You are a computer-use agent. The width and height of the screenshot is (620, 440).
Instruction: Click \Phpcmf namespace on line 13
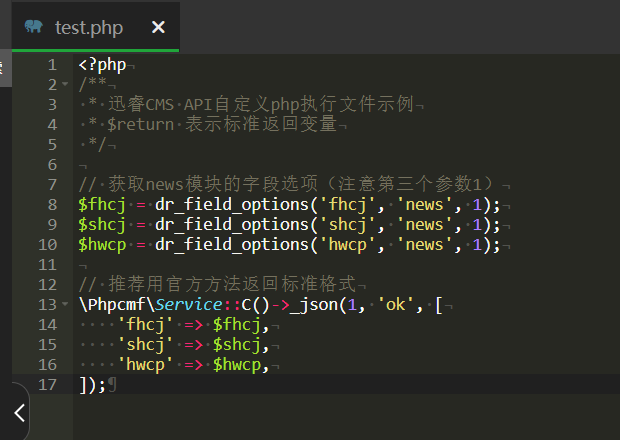click(112, 304)
